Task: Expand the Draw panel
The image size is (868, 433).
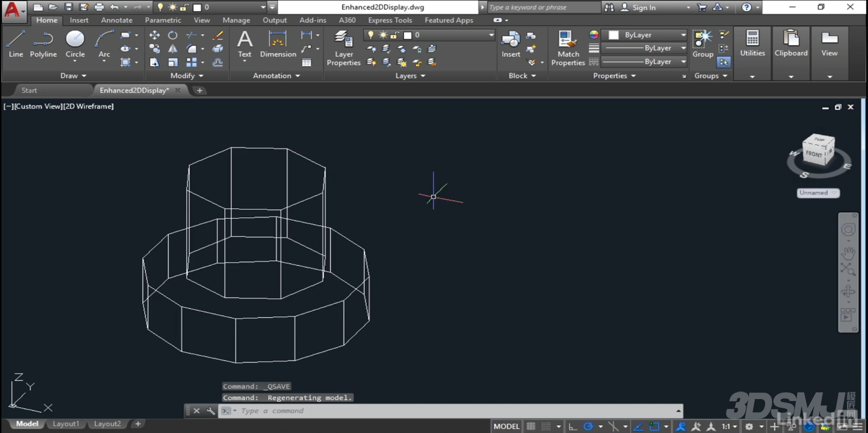Action: [73, 75]
